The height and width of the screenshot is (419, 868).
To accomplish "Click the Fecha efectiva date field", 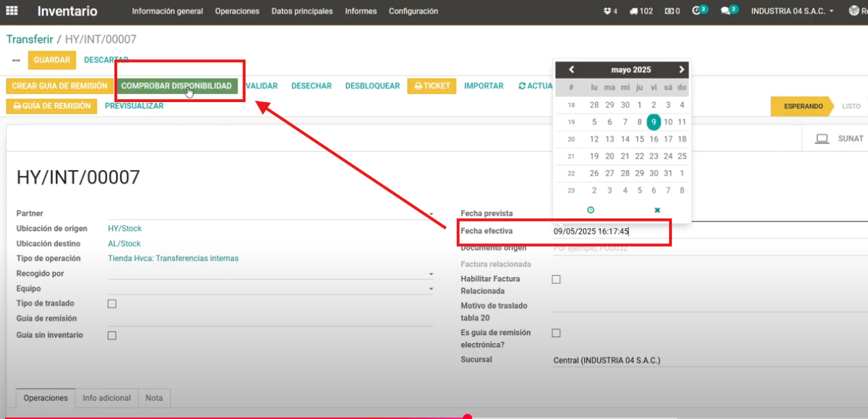I will click(608, 232).
